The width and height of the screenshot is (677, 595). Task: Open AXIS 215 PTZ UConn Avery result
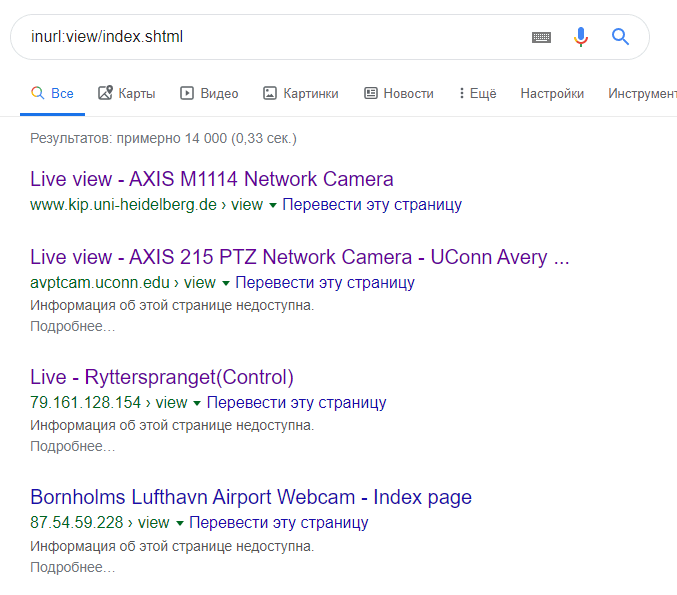[300, 257]
